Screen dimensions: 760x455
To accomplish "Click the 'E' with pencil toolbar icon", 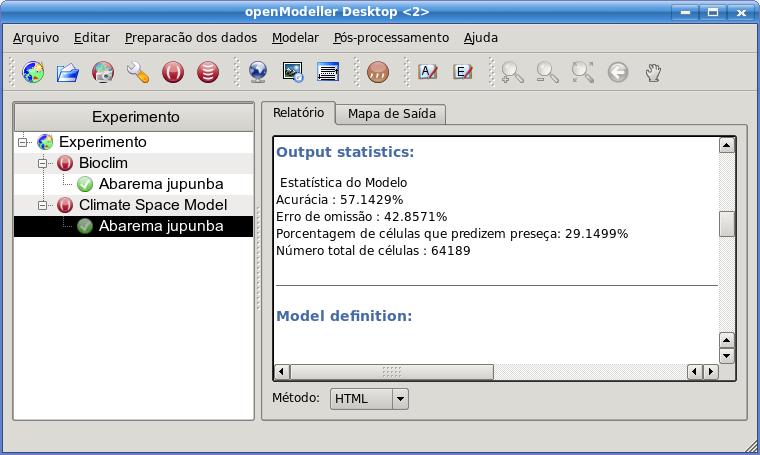I will pos(462,72).
